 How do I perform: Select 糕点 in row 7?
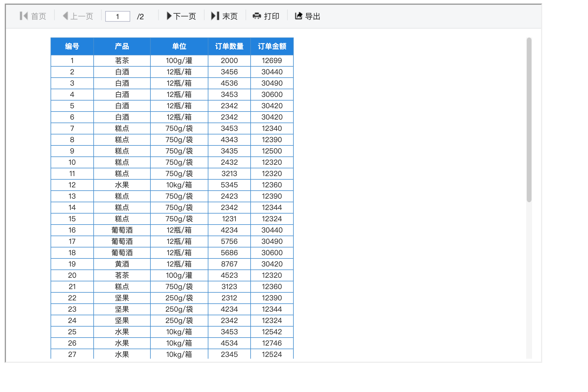coord(122,128)
